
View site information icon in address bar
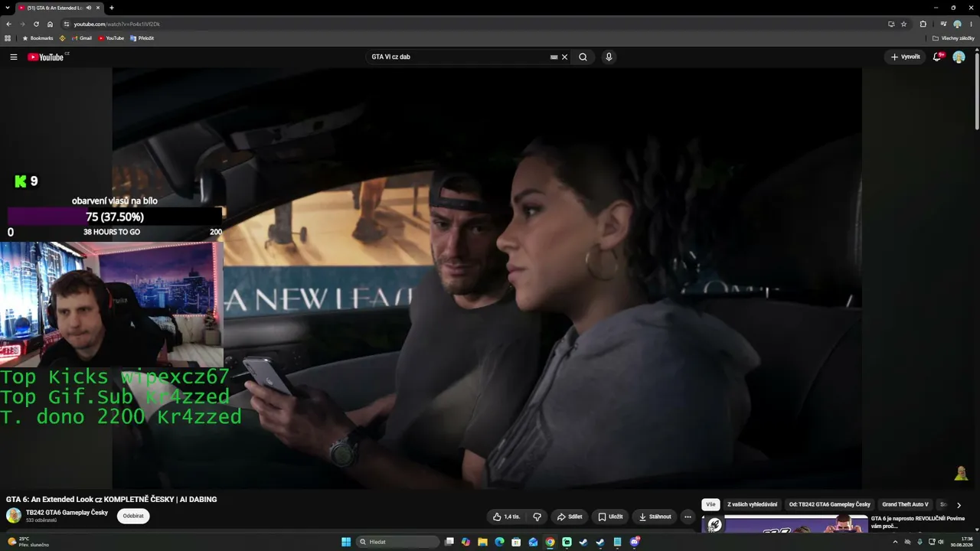[67, 24]
